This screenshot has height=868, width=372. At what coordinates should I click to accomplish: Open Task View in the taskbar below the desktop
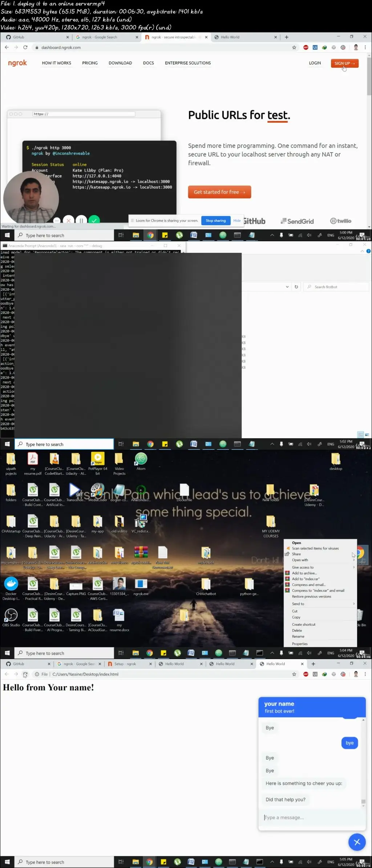tap(121, 653)
